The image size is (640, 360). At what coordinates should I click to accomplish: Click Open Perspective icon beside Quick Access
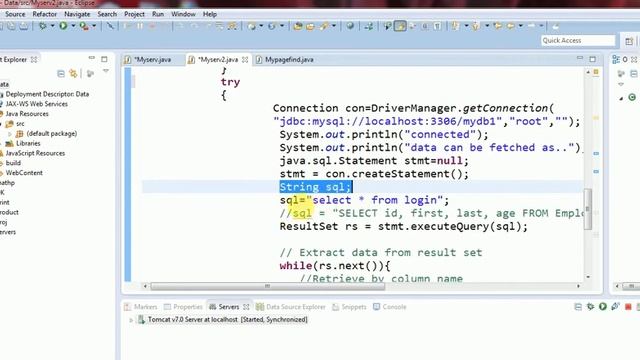pyautogui.click(x=629, y=41)
